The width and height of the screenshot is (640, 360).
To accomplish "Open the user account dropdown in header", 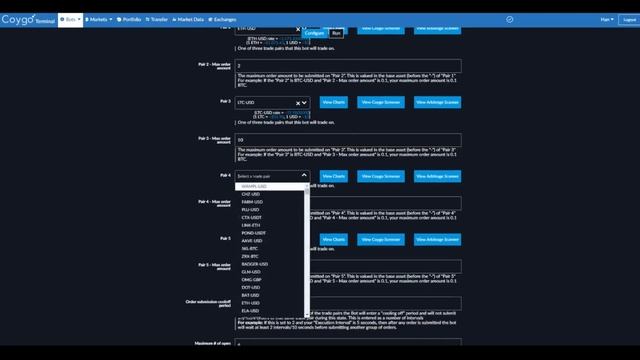I will 607,20.
